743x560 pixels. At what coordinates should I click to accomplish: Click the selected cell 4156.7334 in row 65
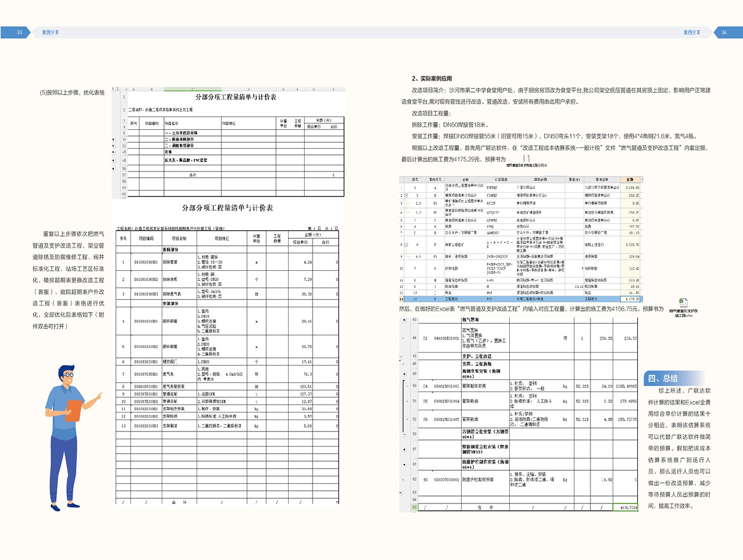625,507
